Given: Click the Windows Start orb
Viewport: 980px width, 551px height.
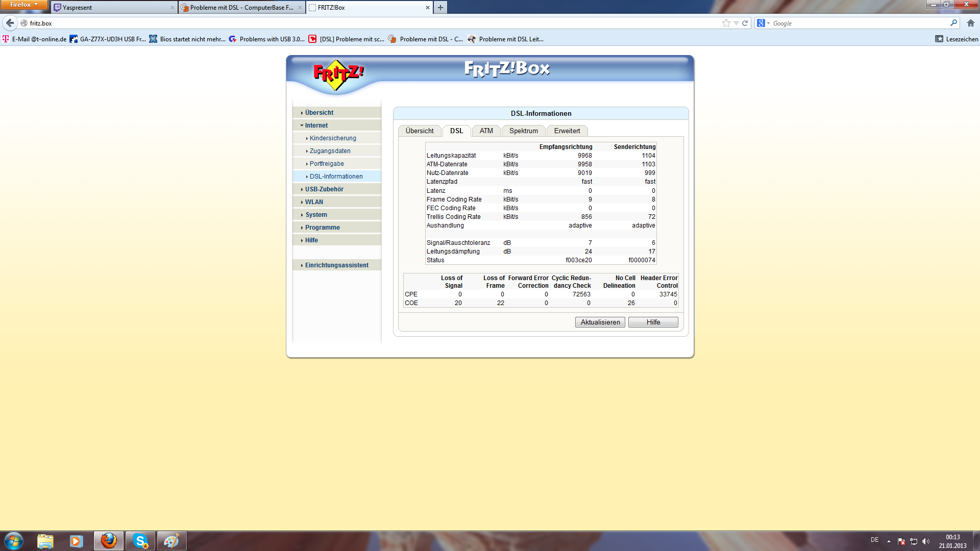Looking at the screenshot, I should 14,541.
